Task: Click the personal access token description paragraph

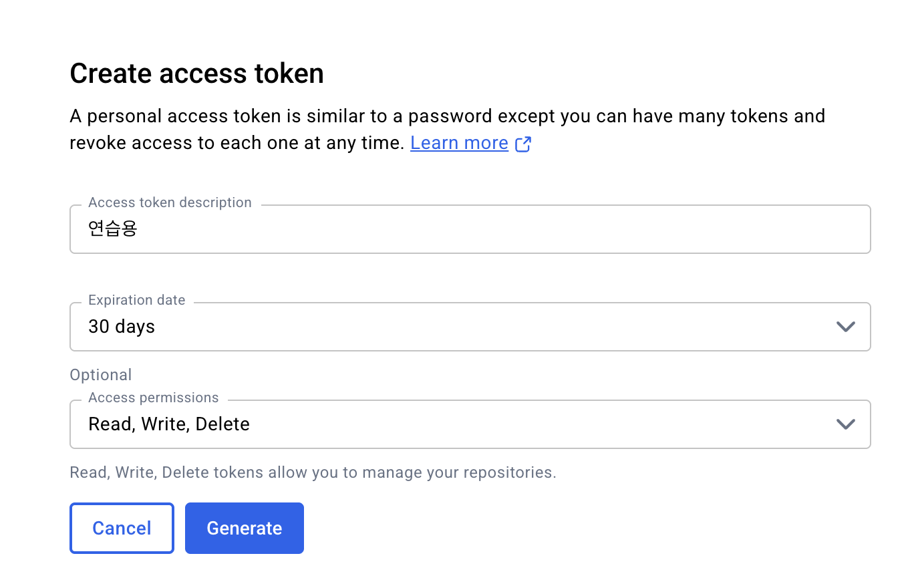Action: click(448, 130)
